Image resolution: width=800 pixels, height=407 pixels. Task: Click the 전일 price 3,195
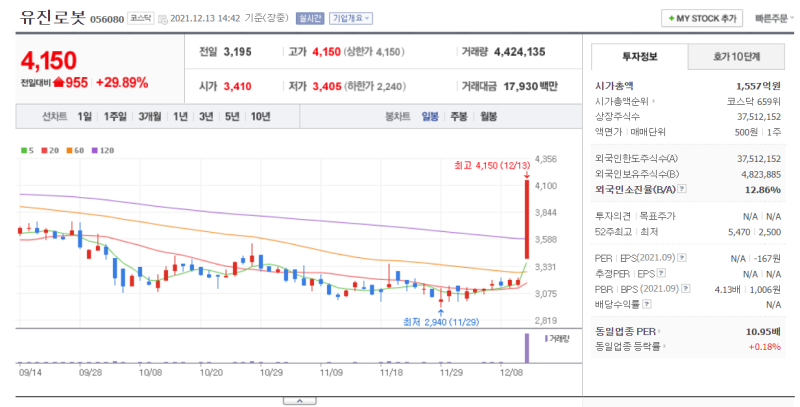237,52
